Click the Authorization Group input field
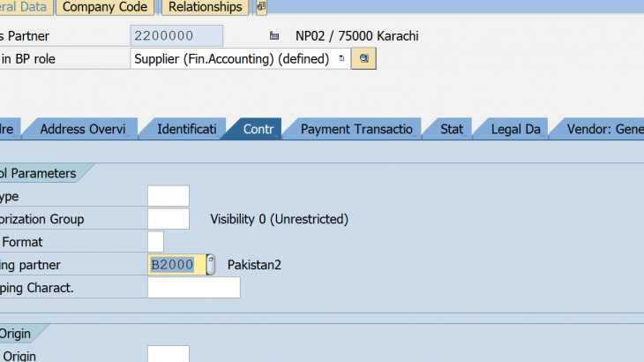The height and width of the screenshot is (362, 644). pos(168,219)
